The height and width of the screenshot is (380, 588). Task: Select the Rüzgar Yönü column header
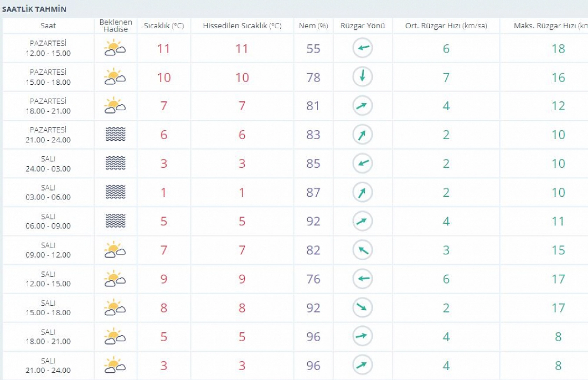[x=363, y=26]
